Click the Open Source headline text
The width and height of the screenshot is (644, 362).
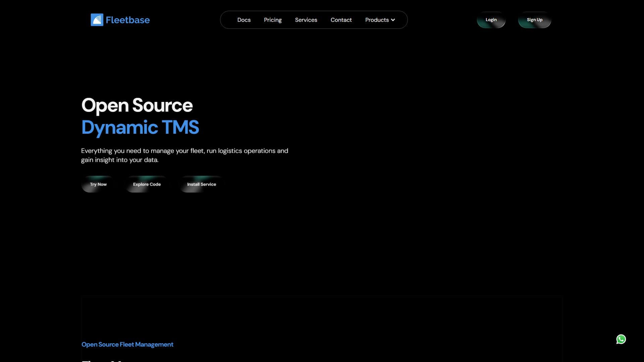137,106
